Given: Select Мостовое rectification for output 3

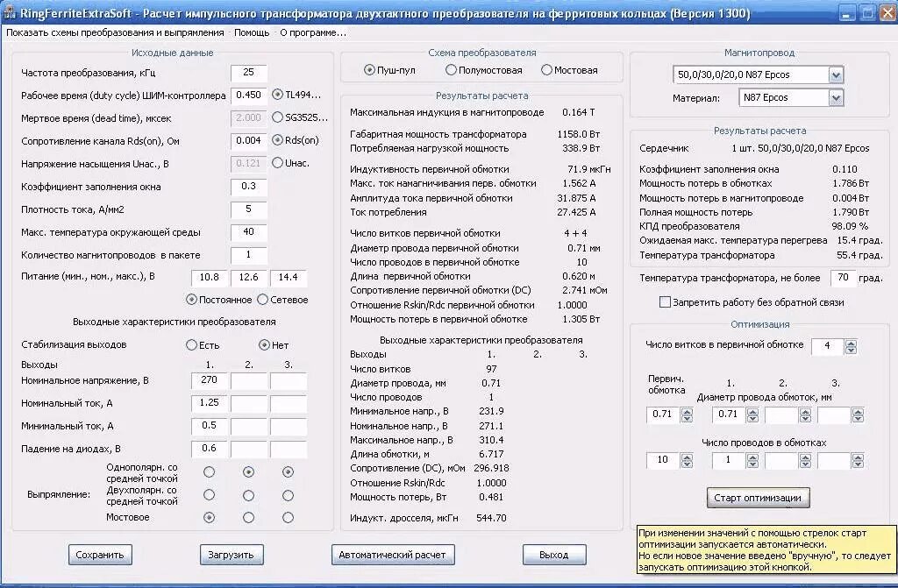Looking at the screenshot, I should coord(288,518).
